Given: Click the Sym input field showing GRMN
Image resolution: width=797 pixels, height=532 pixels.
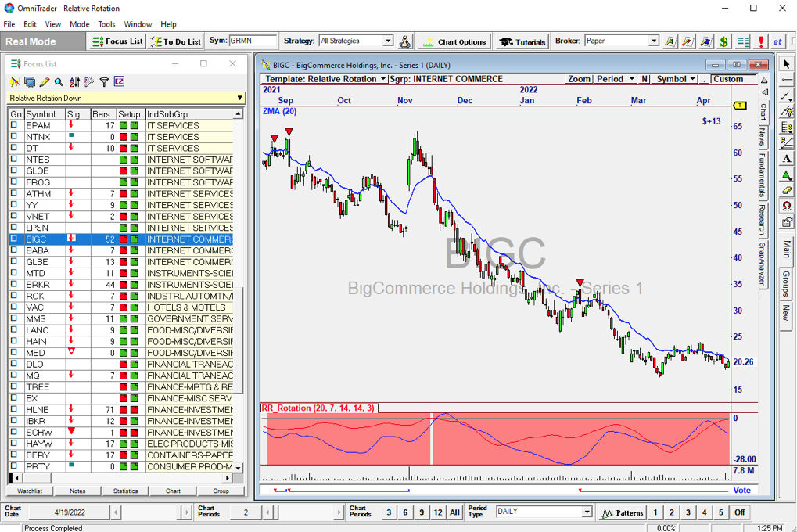Looking at the screenshot, I should (253, 41).
